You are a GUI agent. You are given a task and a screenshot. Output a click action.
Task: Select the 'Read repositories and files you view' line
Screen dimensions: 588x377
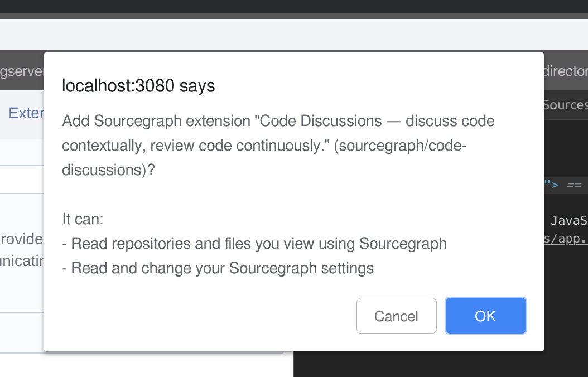254,244
